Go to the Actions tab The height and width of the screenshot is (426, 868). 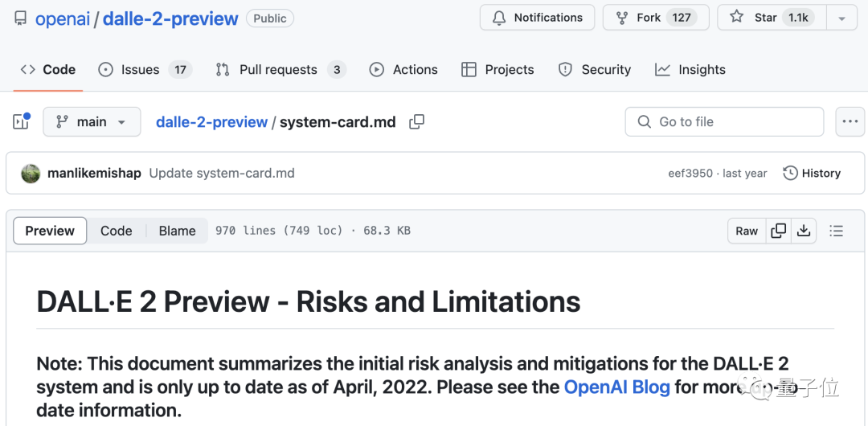[x=403, y=70]
